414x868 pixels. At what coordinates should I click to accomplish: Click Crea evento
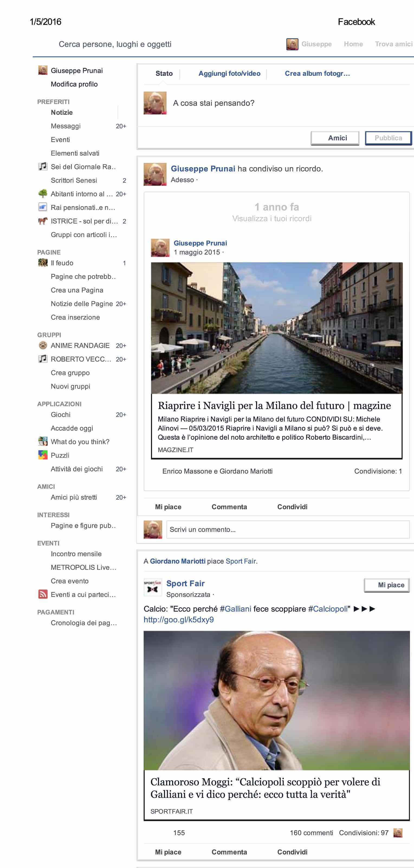coord(70,581)
